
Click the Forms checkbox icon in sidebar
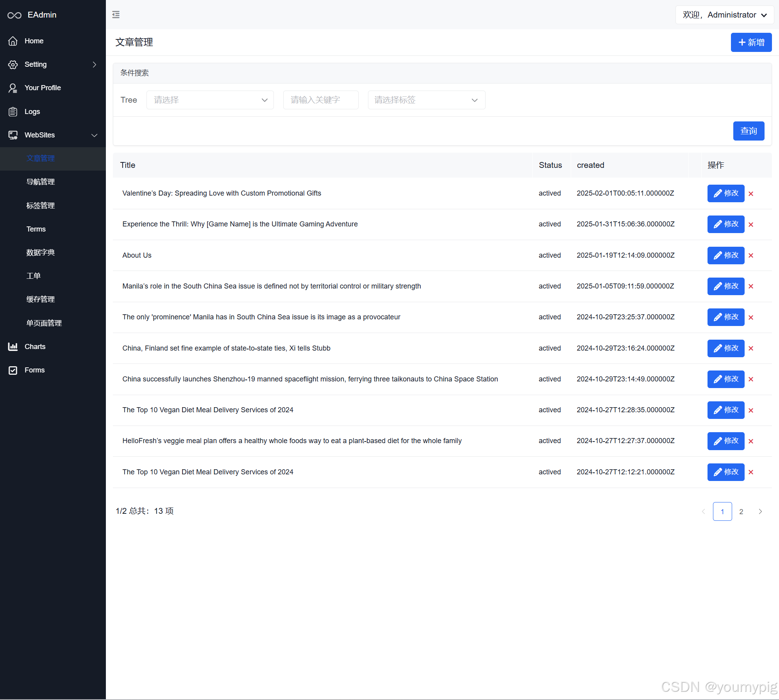(13, 370)
